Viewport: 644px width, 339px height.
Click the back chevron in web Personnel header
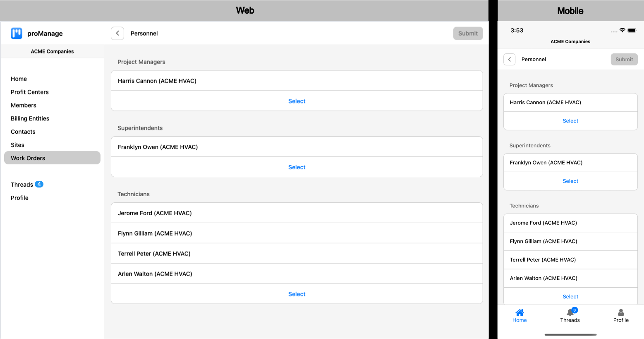(117, 34)
